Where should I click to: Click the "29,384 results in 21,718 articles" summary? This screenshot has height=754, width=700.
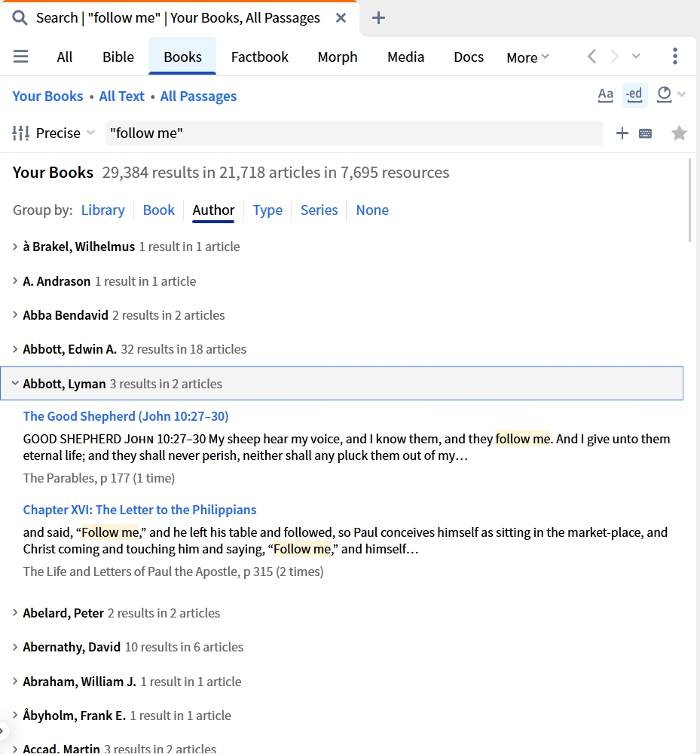click(275, 173)
